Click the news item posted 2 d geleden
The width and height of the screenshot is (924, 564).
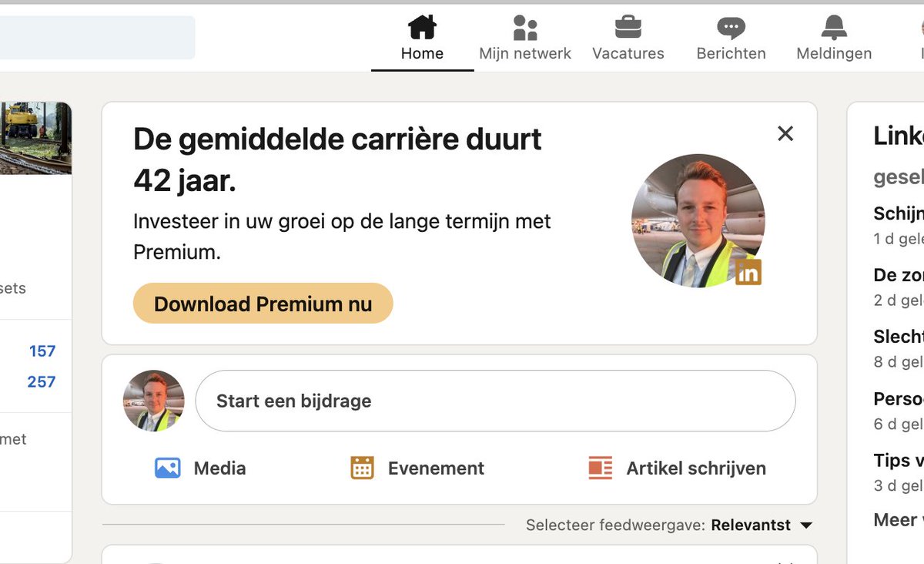(899, 287)
